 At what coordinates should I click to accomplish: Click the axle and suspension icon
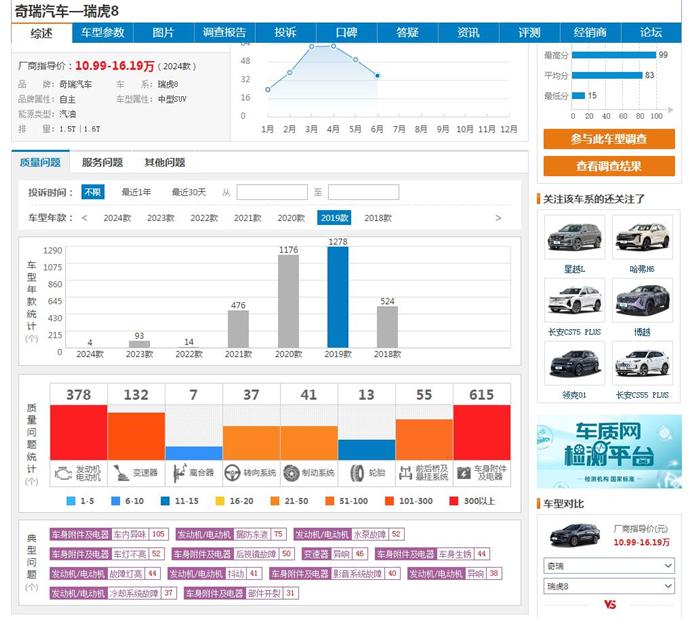tap(405, 473)
